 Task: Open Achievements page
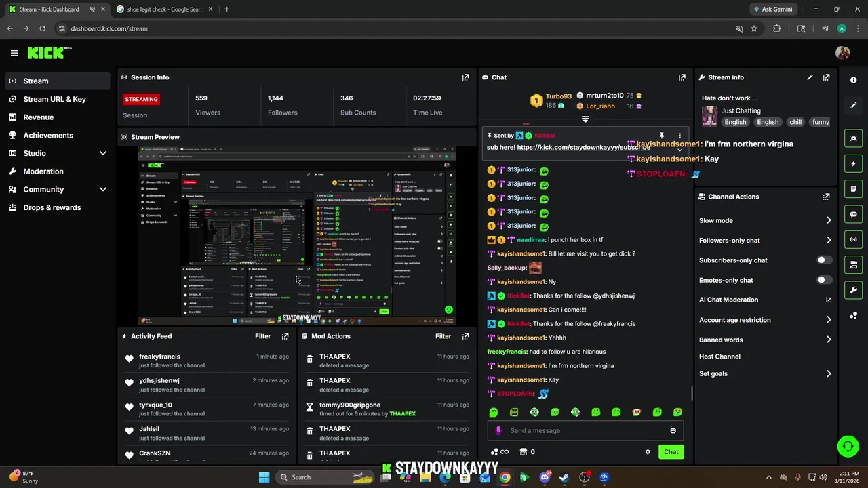(57, 136)
